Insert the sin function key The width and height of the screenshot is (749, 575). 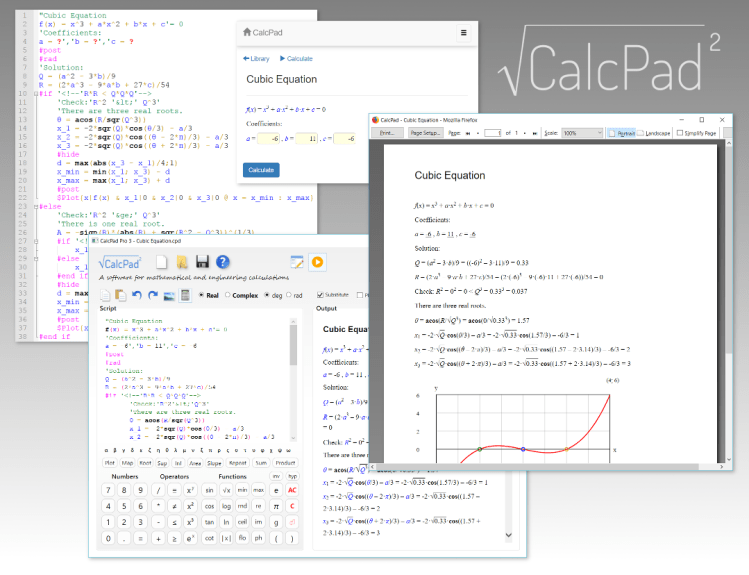tap(210, 490)
